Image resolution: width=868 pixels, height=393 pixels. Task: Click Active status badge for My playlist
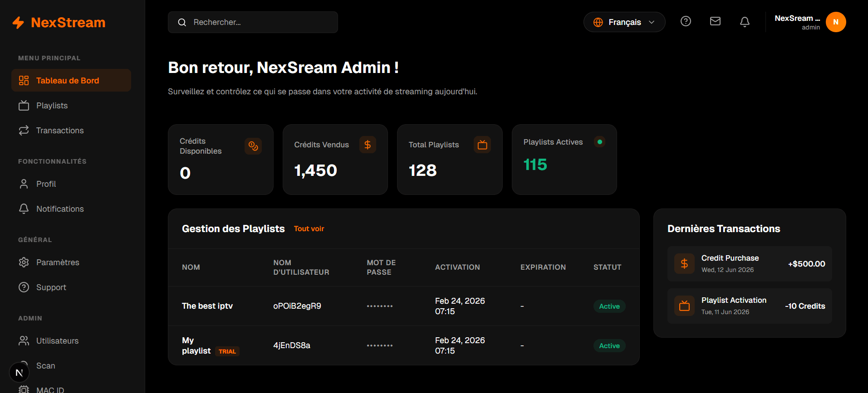(x=609, y=346)
